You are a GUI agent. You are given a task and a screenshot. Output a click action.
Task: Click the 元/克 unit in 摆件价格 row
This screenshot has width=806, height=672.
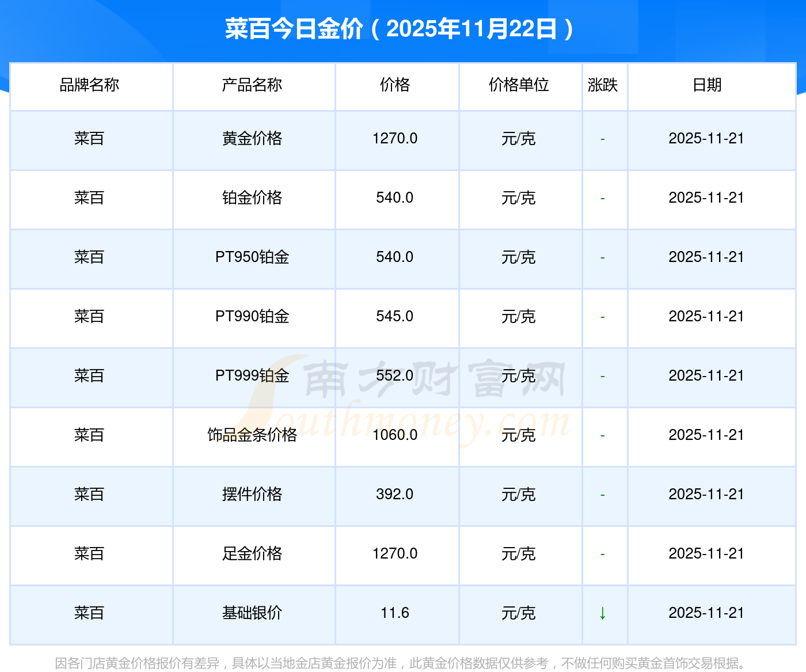pos(519,494)
